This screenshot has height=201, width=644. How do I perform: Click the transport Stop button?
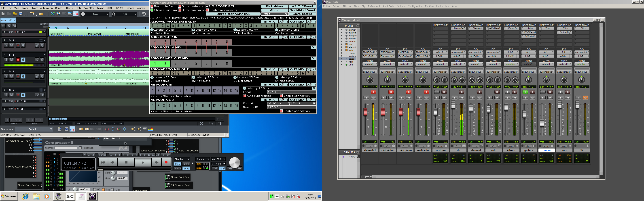[126, 162]
